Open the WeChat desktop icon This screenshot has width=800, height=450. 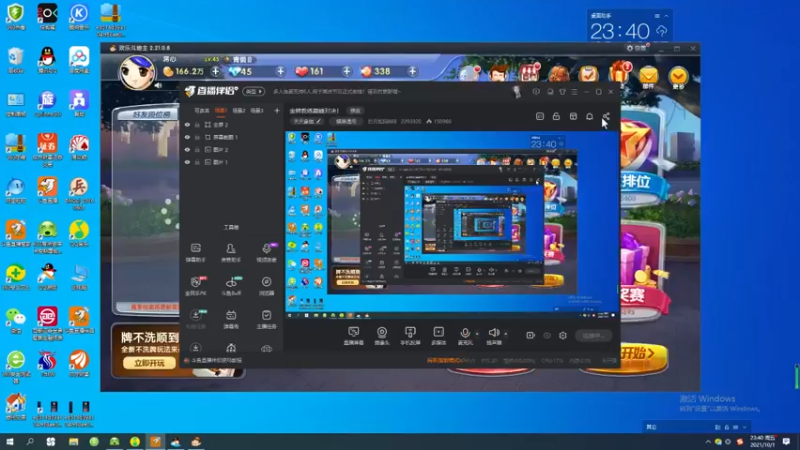coord(16,320)
